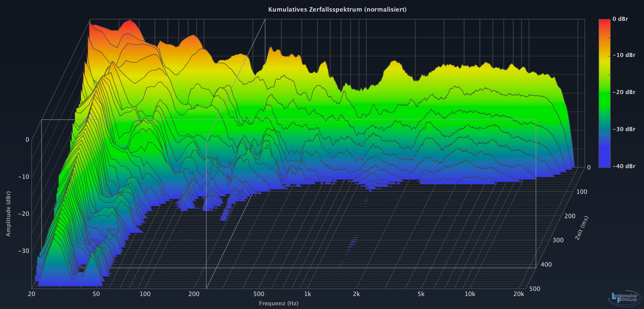Click the 300 ms time axis tick label

pyautogui.click(x=558, y=240)
